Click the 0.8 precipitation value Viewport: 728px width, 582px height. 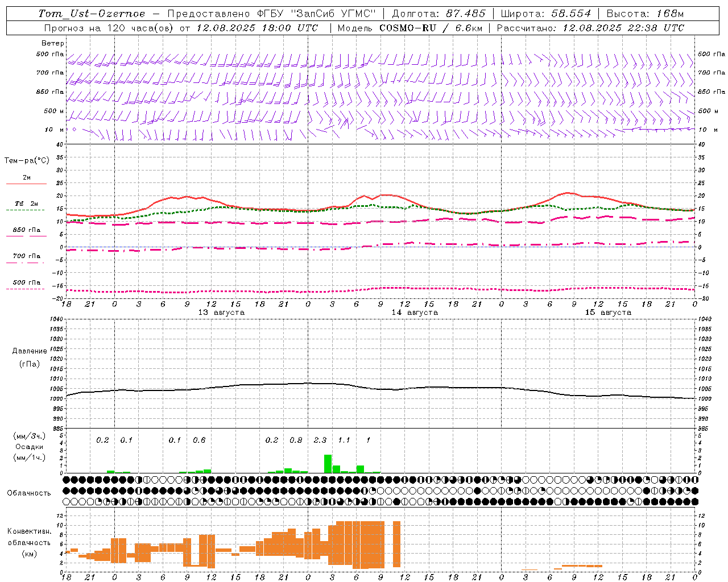[x=296, y=440]
